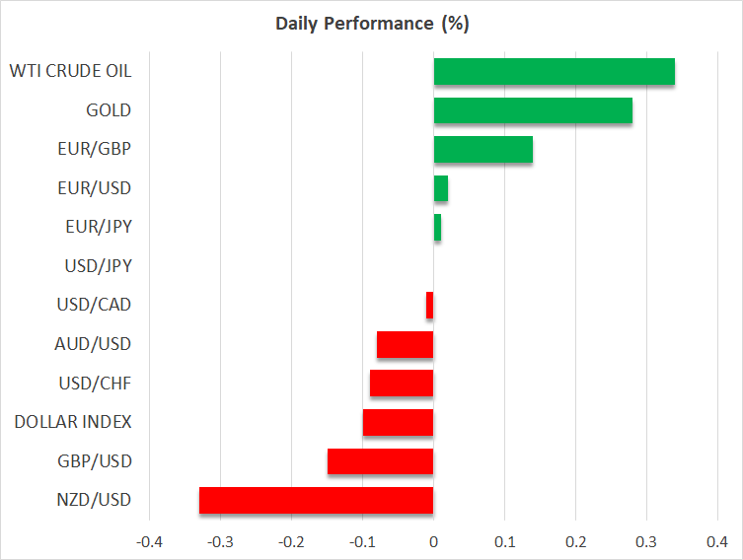Viewport: 743px width, 560px height.
Task: Click the DOLLAR INDEX red bar
Action: click(x=398, y=423)
